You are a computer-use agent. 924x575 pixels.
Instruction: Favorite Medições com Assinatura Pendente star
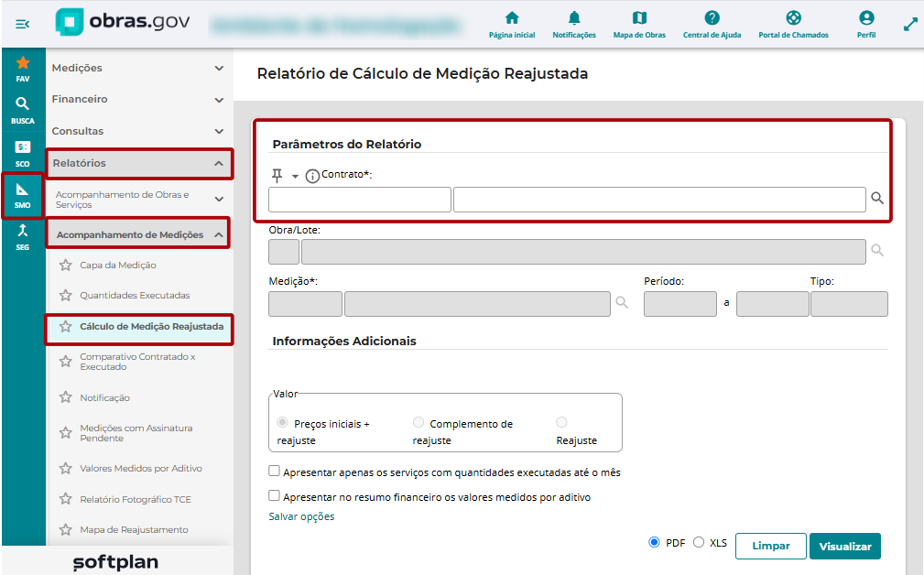coord(65,433)
